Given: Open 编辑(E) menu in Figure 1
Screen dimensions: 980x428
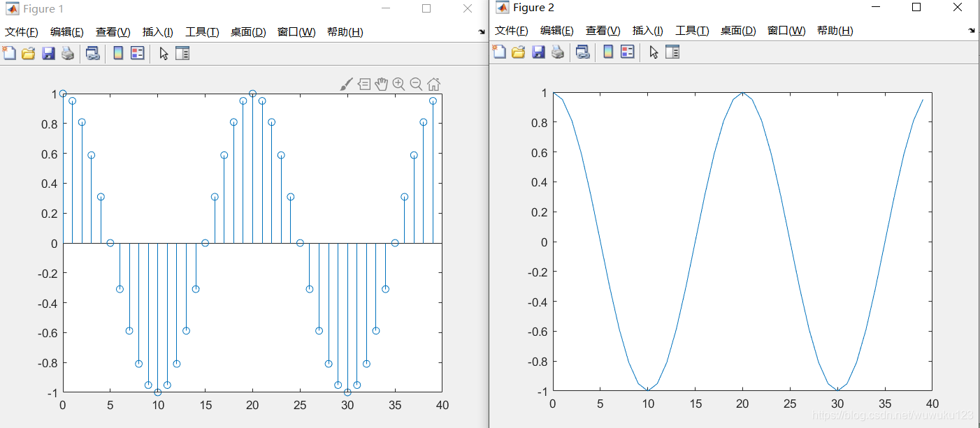Looking at the screenshot, I should [67, 32].
